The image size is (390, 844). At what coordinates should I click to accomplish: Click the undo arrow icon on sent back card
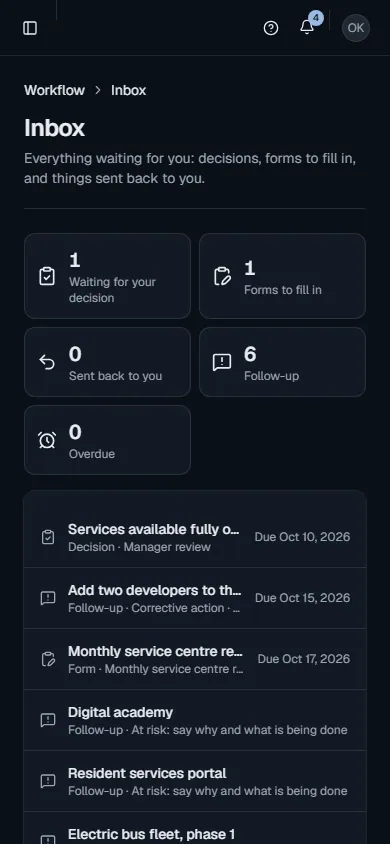pos(47,362)
